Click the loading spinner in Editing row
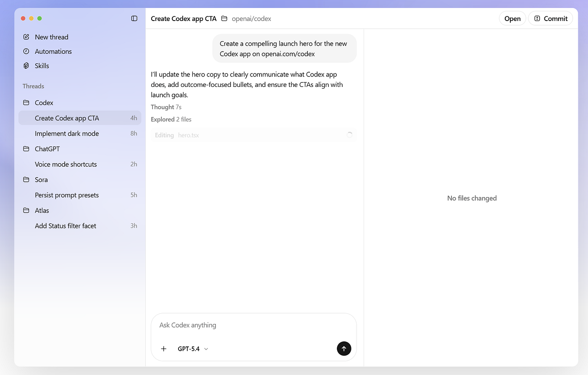 (x=349, y=135)
